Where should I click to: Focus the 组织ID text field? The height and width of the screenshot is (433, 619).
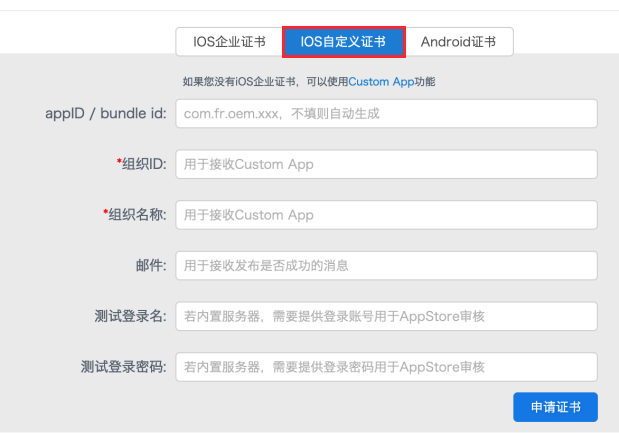(x=386, y=165)
